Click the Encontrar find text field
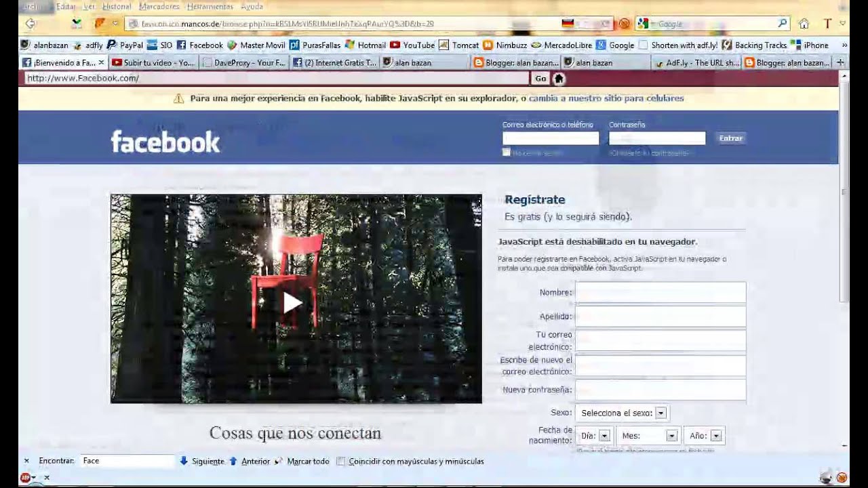Screen dimensions: 868x488 pyautogui.click(x=127, y=461)
